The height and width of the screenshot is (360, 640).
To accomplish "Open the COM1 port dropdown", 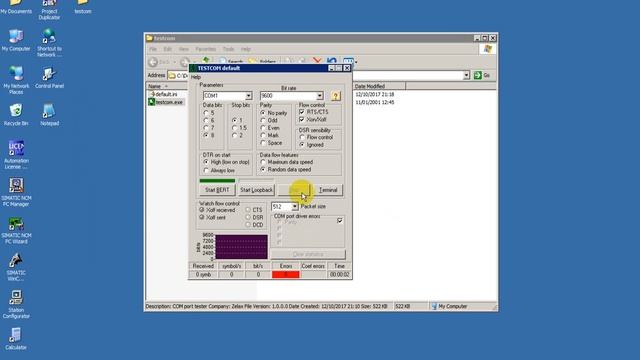I will pyautogui.click(x=248, y=96).
